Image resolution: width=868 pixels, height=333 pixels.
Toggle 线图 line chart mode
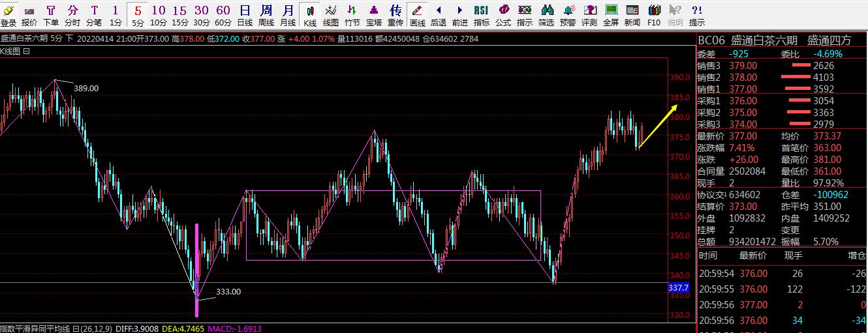tap(331, 15)
